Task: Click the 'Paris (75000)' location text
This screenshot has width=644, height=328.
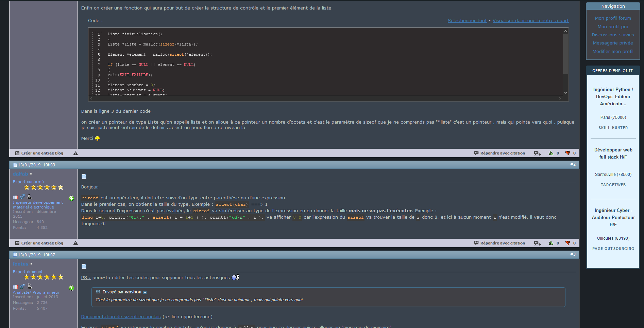Action: 613,117
